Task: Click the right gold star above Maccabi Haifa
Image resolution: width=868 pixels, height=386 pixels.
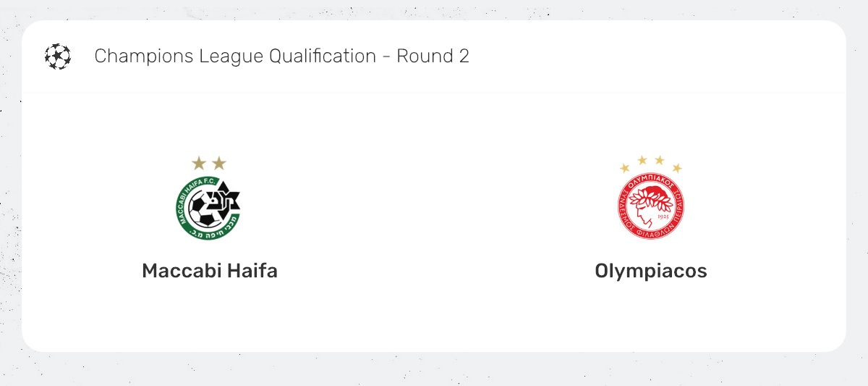Action: [218, 164]
